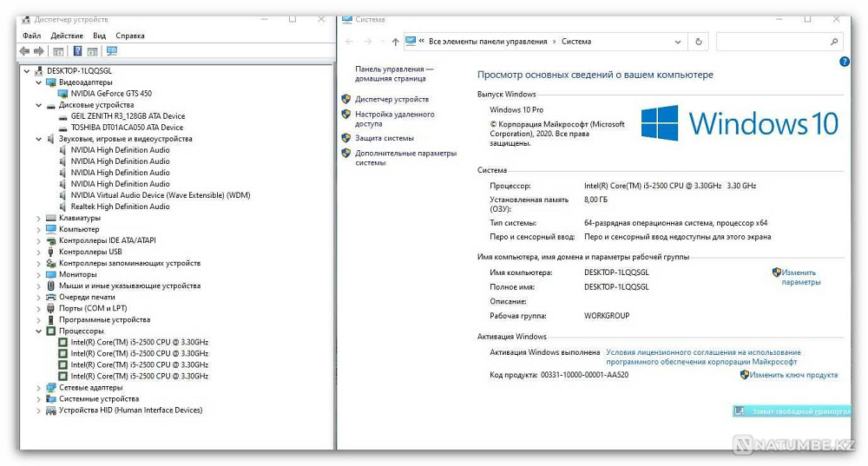Expand the Контроллеры USB category

coord(39,252)
